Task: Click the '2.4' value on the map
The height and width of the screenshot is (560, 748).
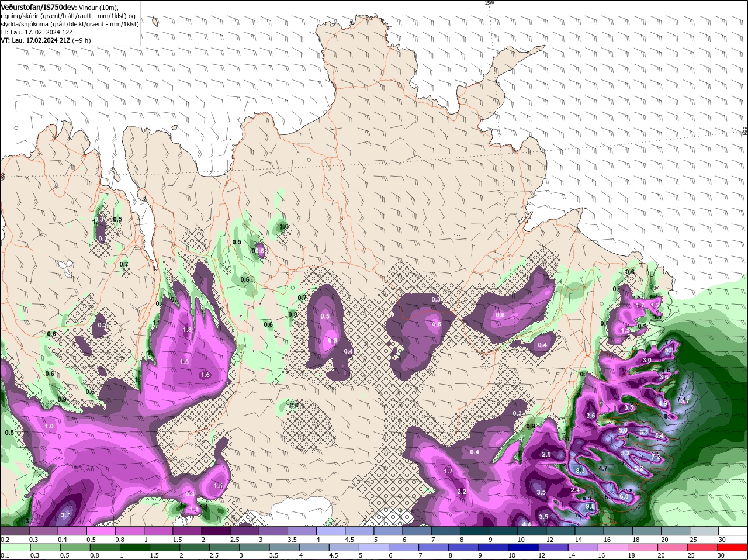Action: pyautogui.click(x=575, y=490)
